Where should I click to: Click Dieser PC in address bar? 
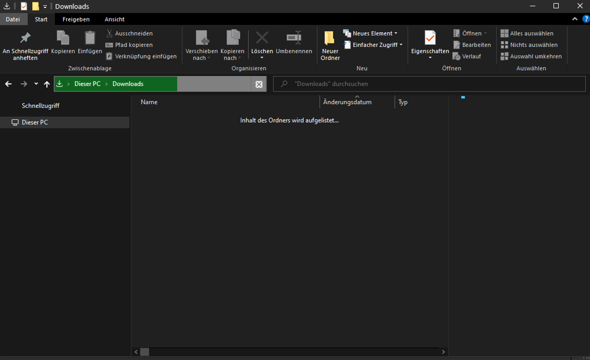point(87,84)
